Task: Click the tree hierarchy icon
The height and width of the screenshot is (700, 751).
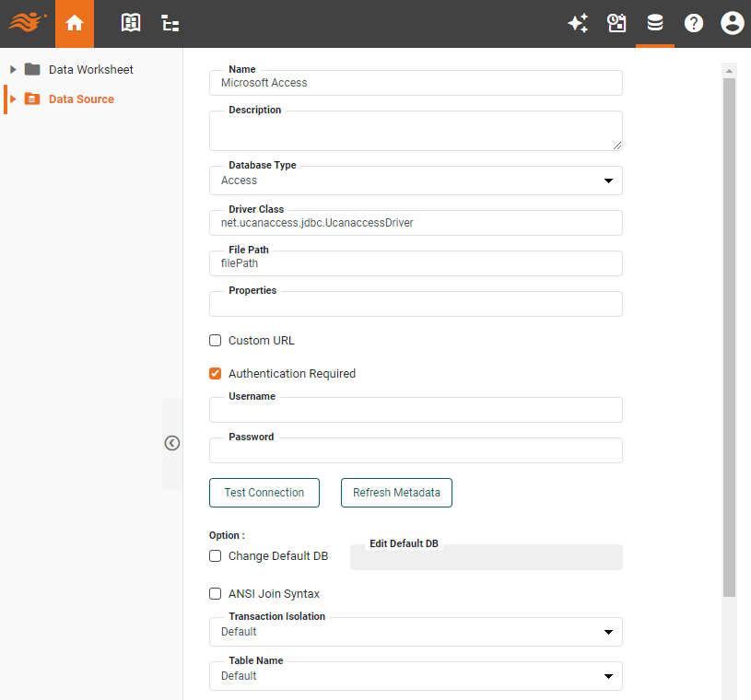Action: coord(170,24)
